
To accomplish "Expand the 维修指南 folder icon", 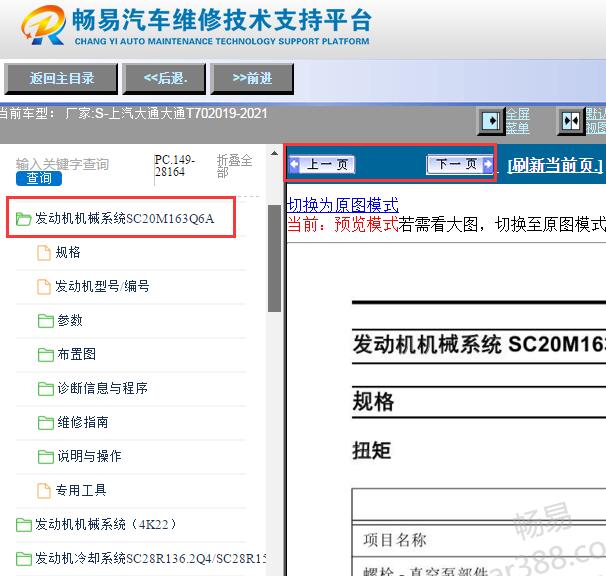I will [46, 423].
